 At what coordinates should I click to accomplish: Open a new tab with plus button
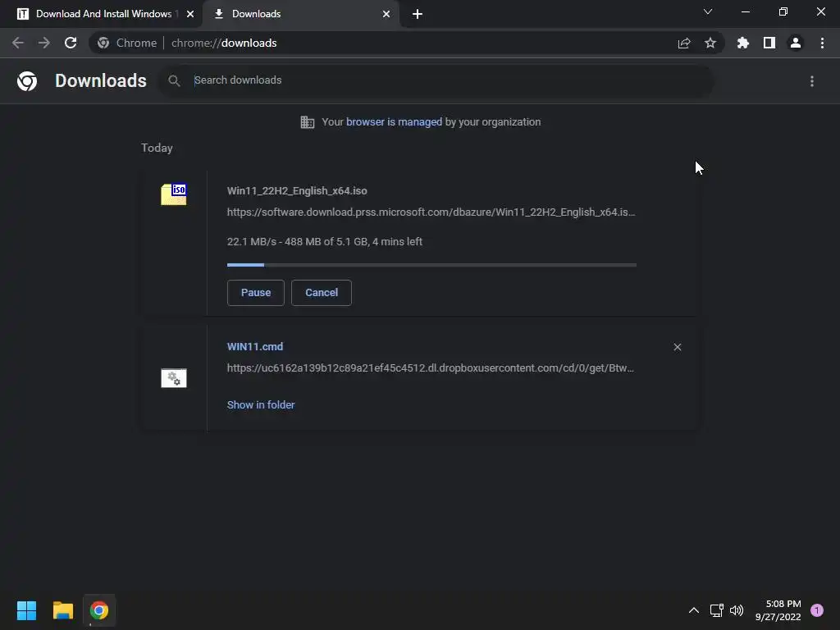[418, 14]
